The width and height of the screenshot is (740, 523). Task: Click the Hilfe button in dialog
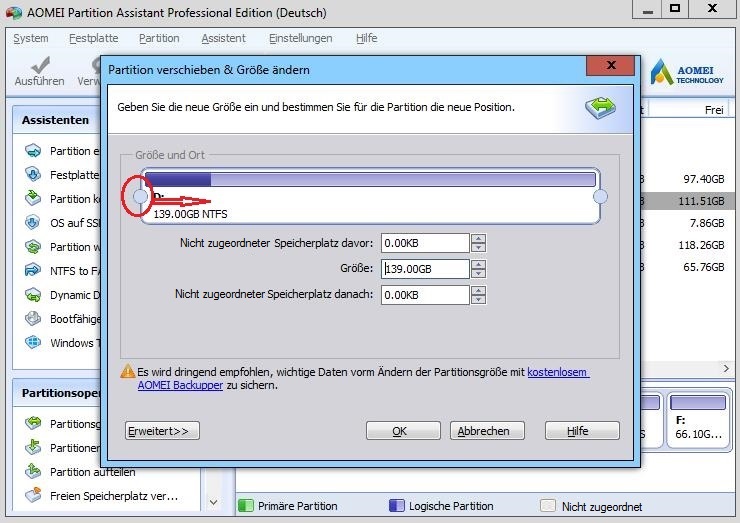click(582, 430)
